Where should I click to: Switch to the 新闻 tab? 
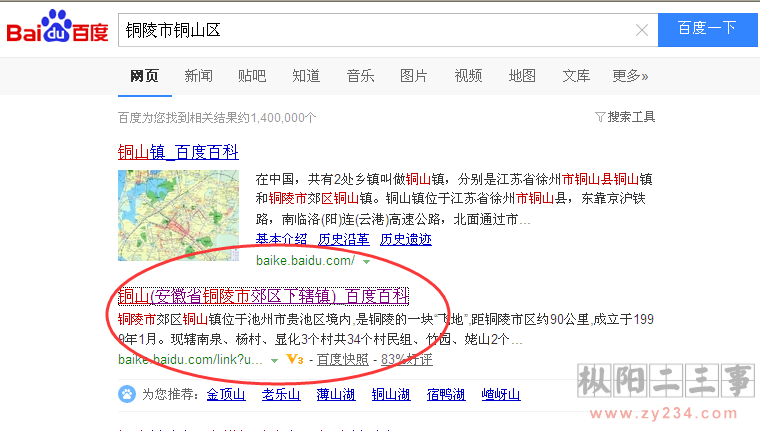pyautogui.click(x=198, y=76)
